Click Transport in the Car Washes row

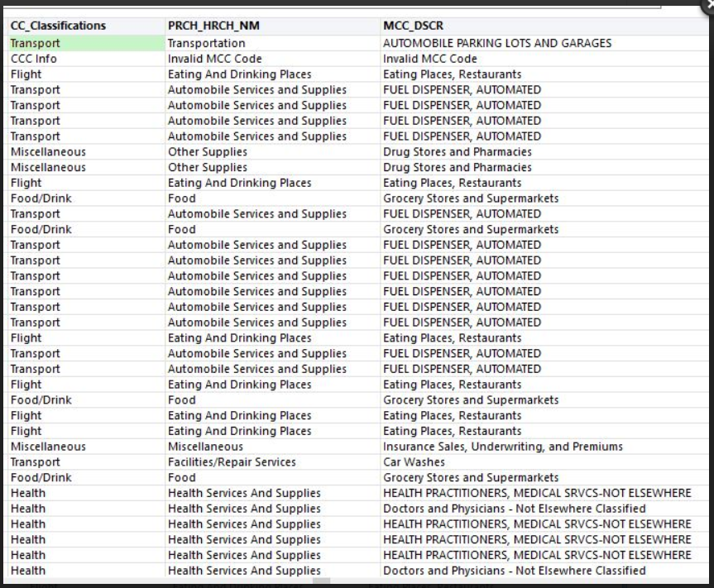pos(36,462)
